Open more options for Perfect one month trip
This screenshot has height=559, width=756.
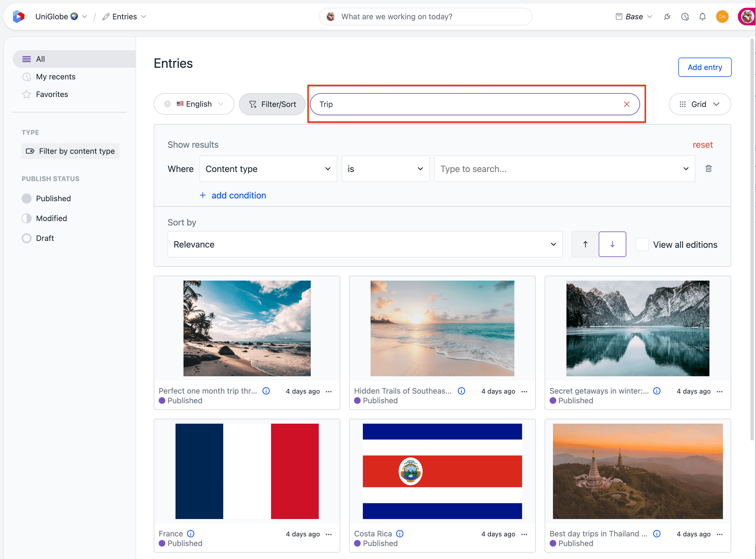[x=329, y=391]
